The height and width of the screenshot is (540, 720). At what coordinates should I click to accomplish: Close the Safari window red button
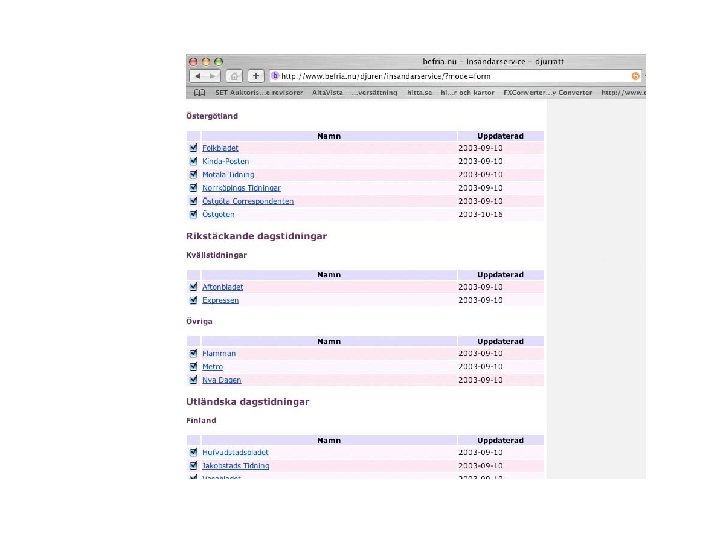pos(193,62)
